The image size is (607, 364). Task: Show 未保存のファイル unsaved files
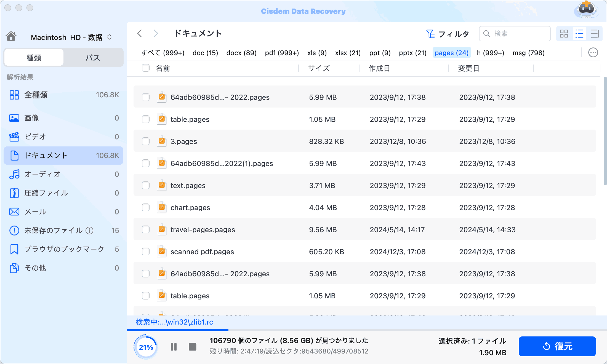tap(63, 231)
